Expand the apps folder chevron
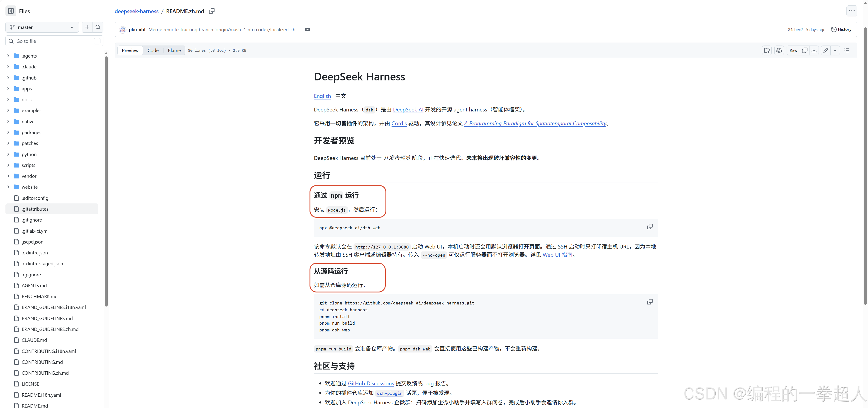 click(8, 89)
